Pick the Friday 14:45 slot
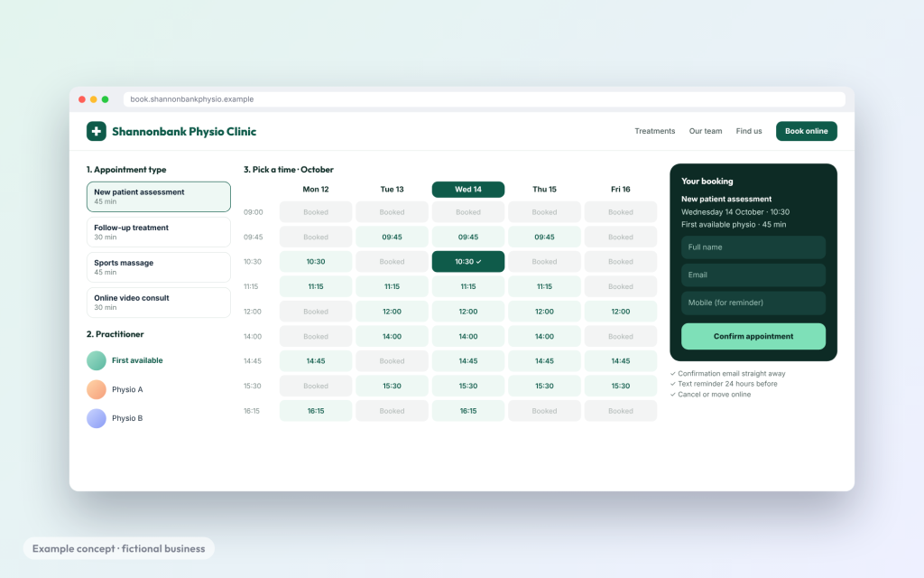 (621, 361)
